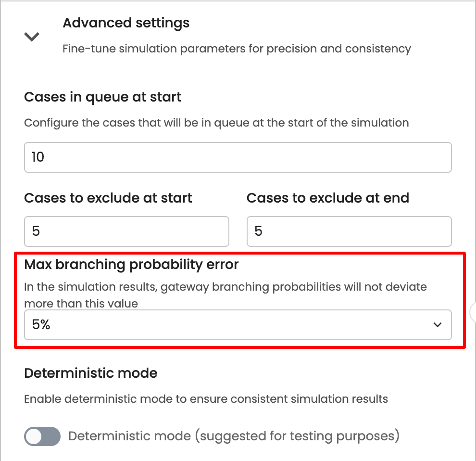
Task: Click the 'Configure the cases' description text
Action: pos(216,123)
